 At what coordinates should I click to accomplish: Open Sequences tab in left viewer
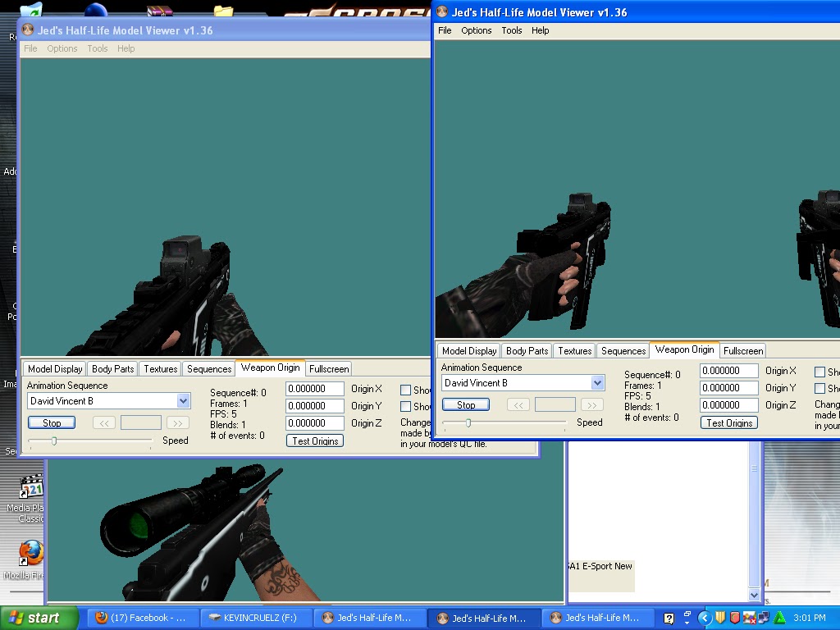pyautogui.click(x=209, y=369)
